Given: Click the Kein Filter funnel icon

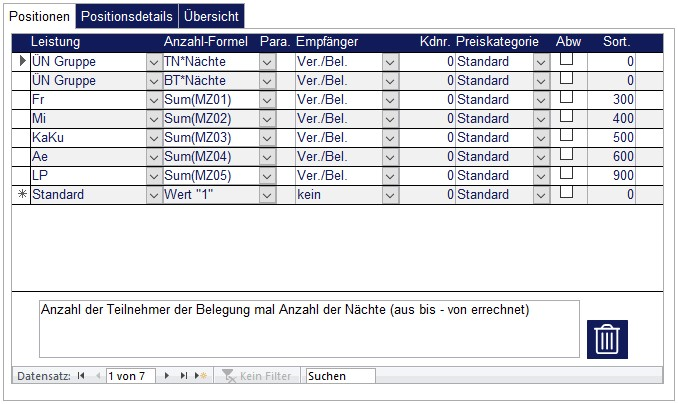Looking at the screenshot, I should 229,376.
